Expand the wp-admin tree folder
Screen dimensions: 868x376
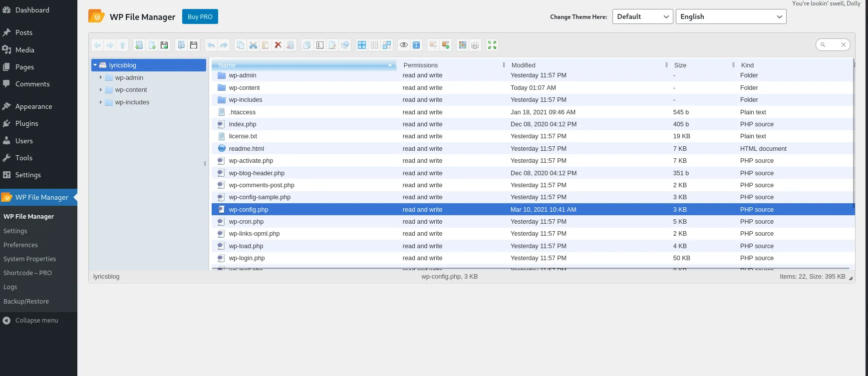[101, 77]
